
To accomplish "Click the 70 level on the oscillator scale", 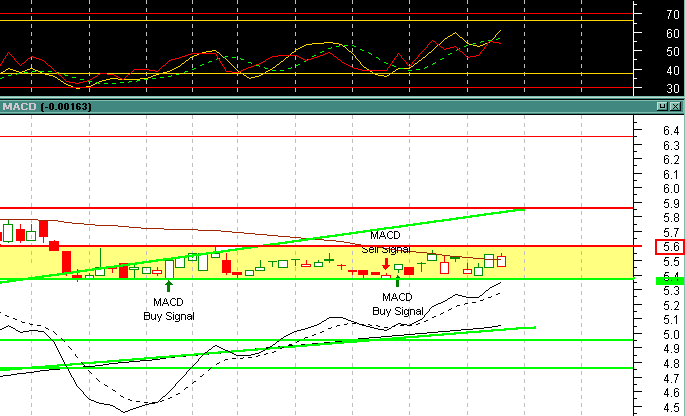I will pos(672,14).
